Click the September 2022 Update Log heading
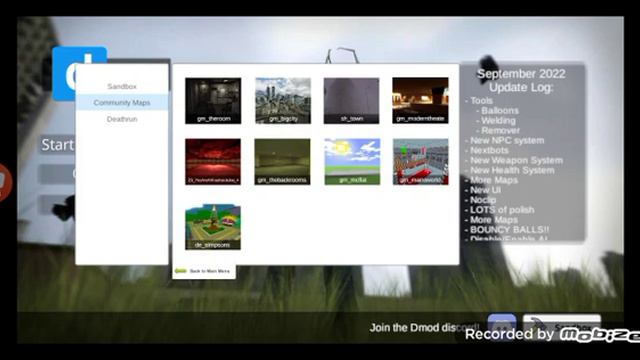This screenshot has width=640, height=360. (x=521, y=80)
